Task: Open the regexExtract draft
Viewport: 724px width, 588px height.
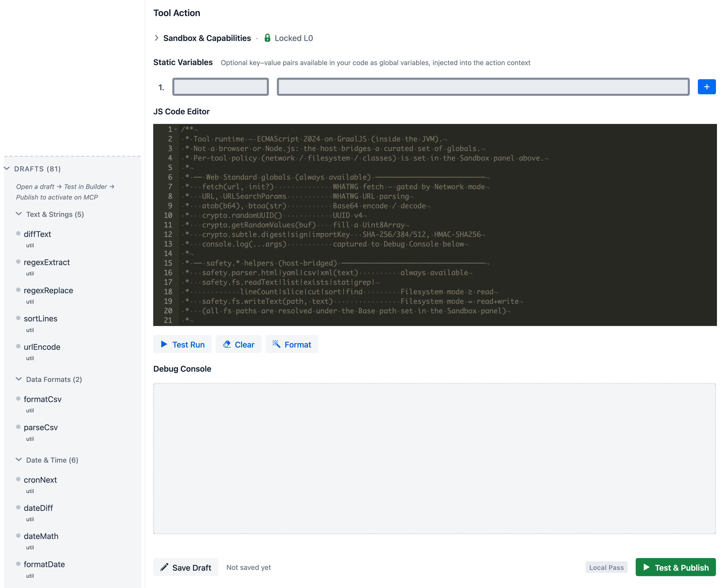Action: click(x=47, y=262)
